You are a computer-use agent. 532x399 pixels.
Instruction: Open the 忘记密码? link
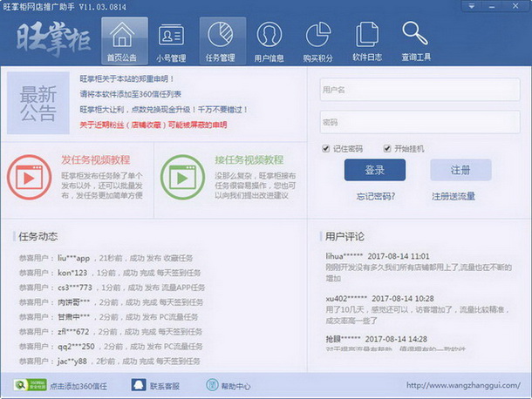(x=375, y=196)
